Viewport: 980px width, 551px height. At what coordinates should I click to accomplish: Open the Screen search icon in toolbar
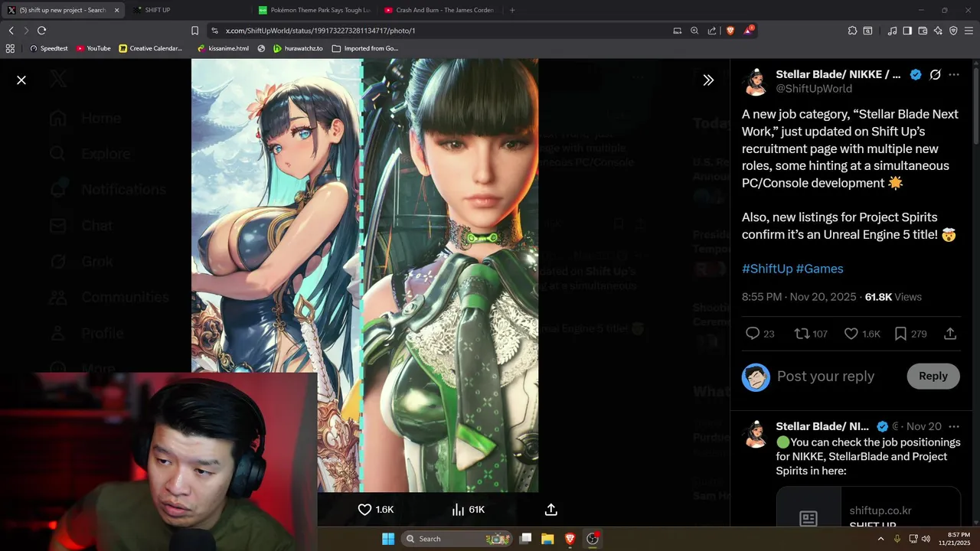tap(867, 31)
